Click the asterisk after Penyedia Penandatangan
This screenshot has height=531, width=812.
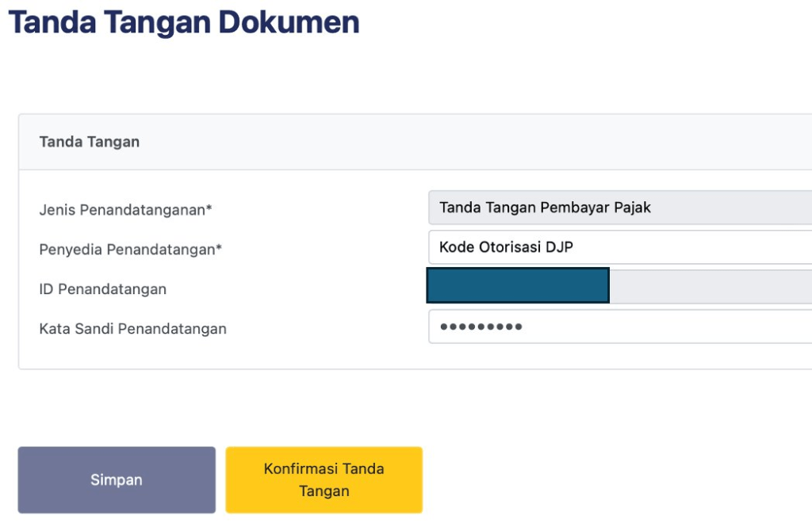(219, 249)
